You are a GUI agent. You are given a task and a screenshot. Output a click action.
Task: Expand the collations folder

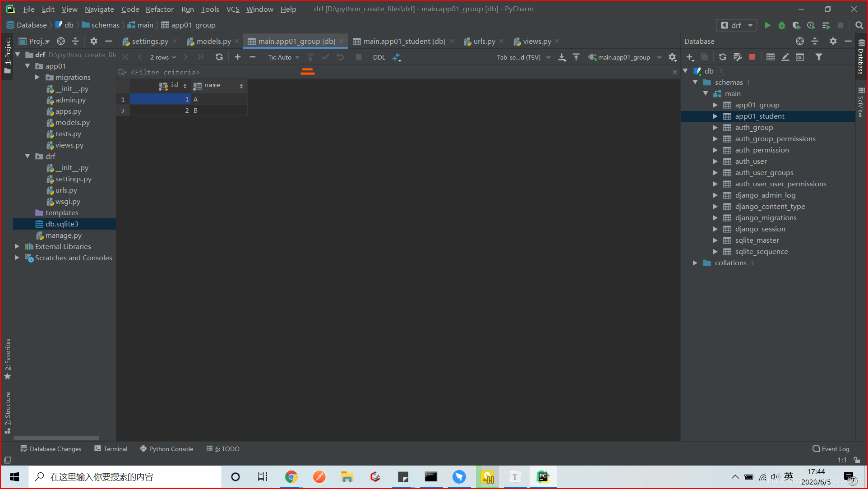coord(695,263)
